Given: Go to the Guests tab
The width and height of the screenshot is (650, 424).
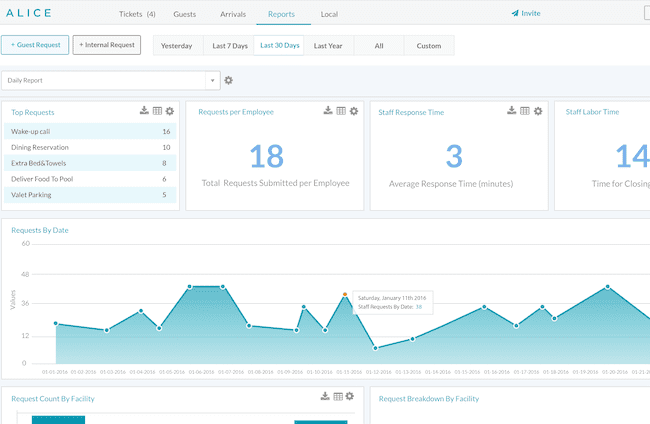Looking at the screenshot, I should point(185,14).
